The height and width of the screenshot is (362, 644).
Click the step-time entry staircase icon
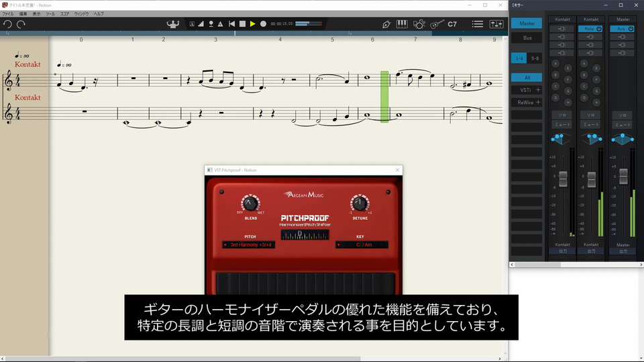(x=201, y=24)
